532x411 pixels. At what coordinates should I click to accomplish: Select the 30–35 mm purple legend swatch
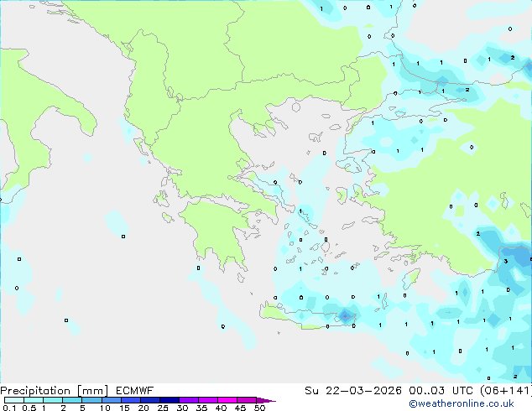click(189, 400)
